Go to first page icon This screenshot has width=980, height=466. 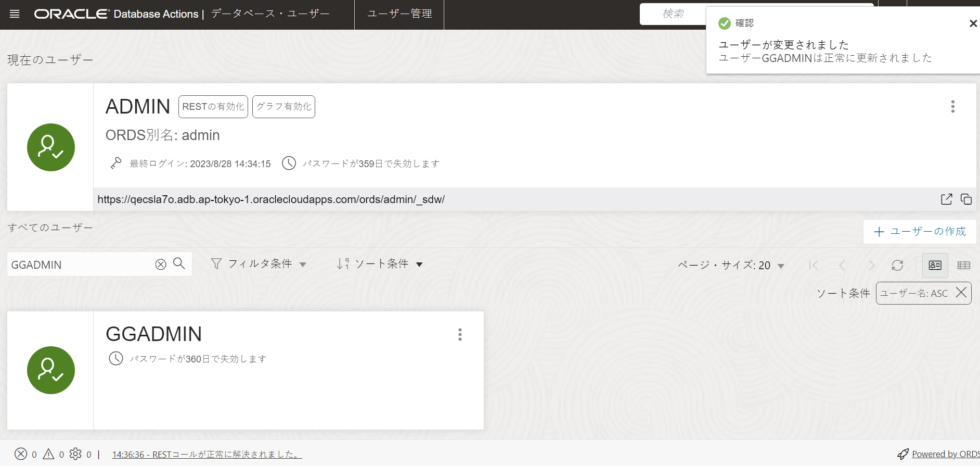point(814,266)
